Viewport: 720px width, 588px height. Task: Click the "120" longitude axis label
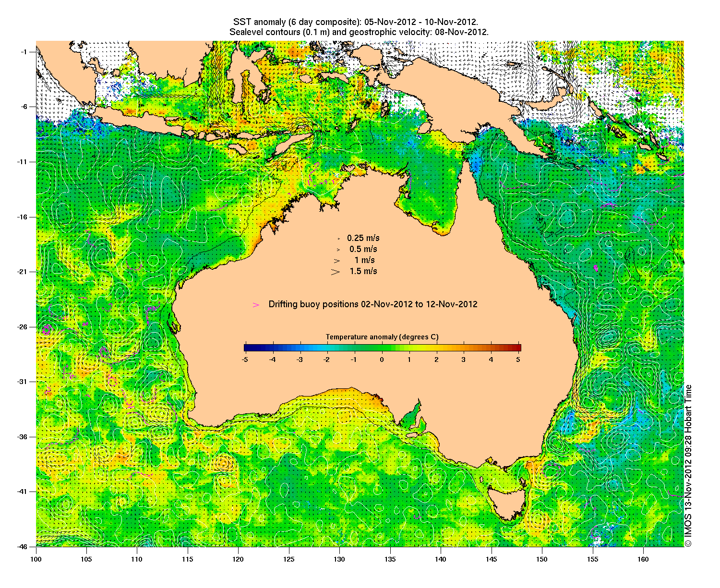pos(238,559)
